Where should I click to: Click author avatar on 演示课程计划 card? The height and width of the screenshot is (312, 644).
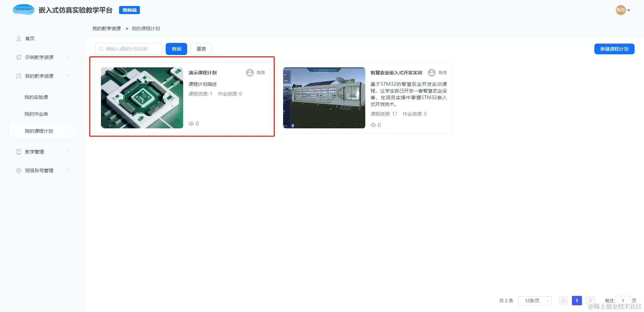250,73
